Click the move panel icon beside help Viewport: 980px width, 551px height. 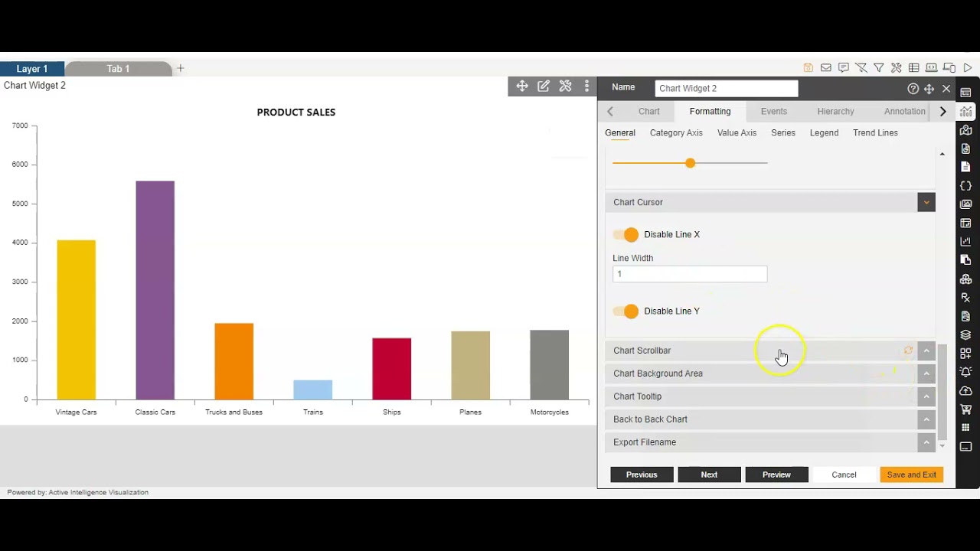click(929, 89)
